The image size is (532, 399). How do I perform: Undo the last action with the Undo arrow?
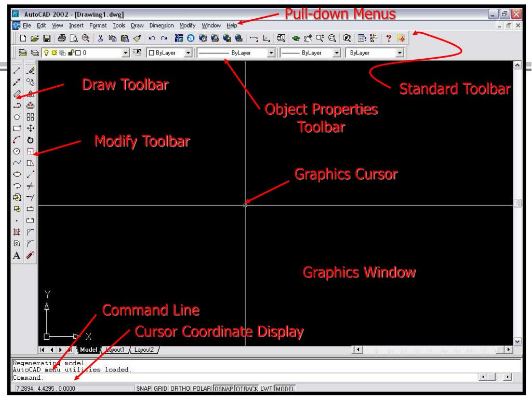[x=152, y=38]
